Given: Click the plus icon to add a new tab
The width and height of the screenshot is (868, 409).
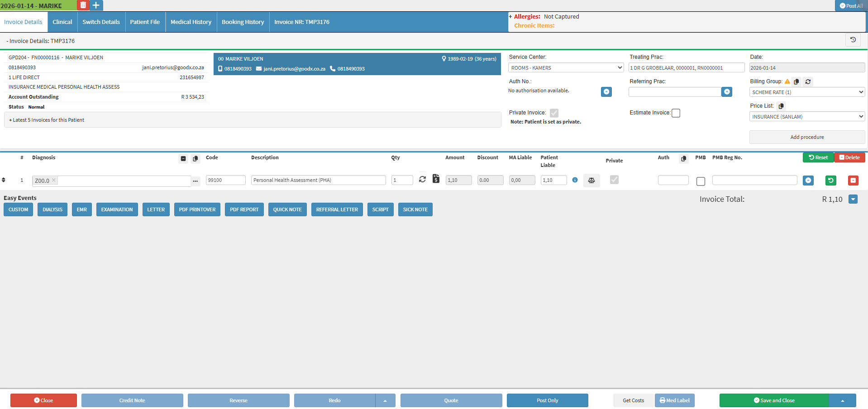Looking at the screenshot, I should click(96, 5).
